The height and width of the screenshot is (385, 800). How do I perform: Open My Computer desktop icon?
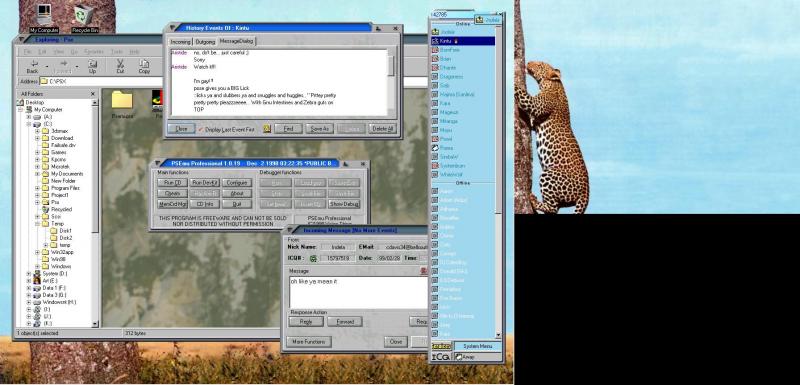[x=44, y=17]
